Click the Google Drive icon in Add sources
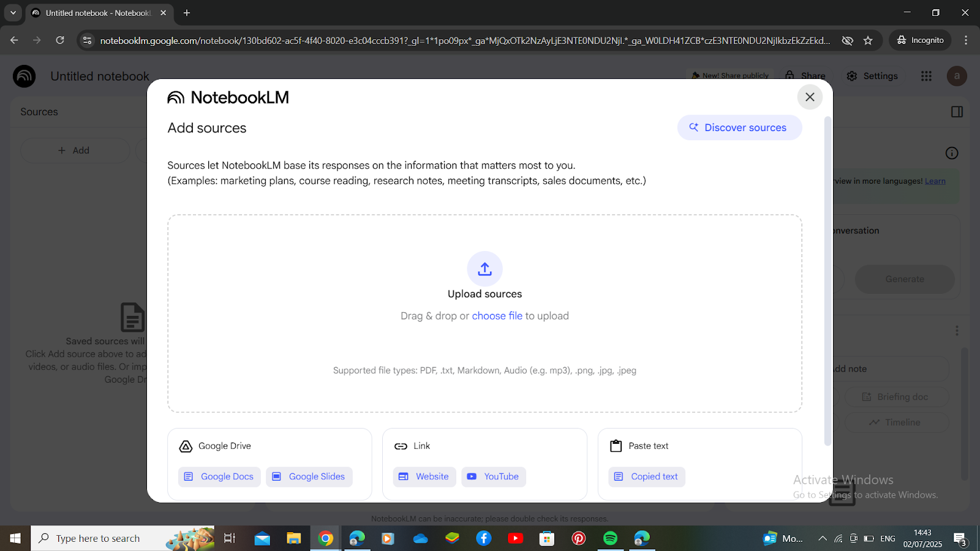980x551 pixels. 186,446
